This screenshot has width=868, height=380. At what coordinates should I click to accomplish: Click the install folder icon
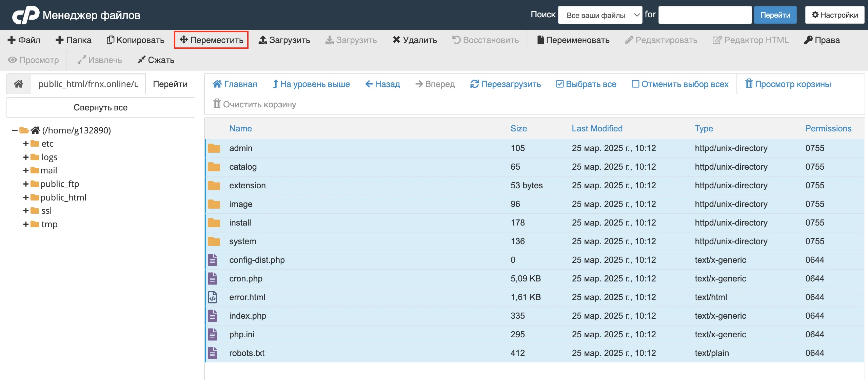click(214, 223)
